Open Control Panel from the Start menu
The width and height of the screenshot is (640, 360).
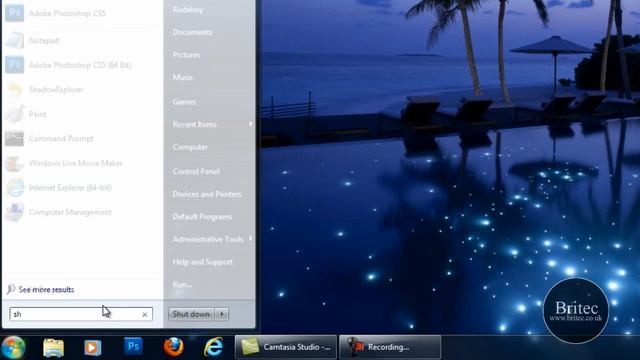pos(196,171)
